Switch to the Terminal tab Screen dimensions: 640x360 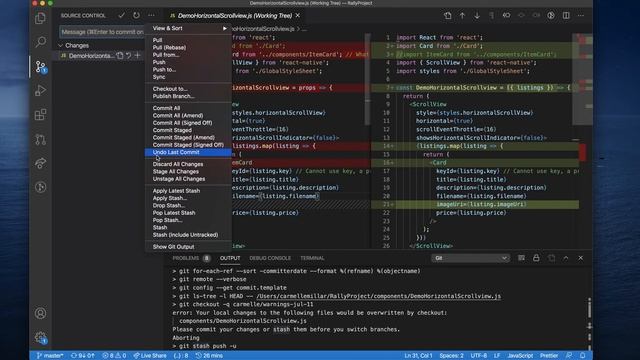pos(312,258)
